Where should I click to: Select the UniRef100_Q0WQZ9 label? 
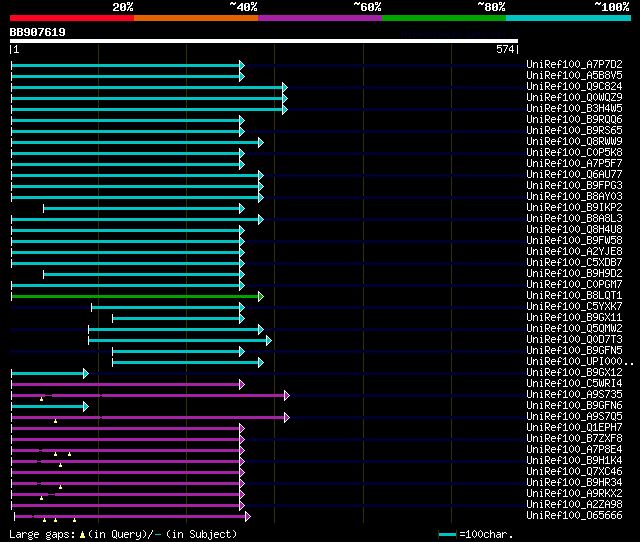(x=574, y=98)
